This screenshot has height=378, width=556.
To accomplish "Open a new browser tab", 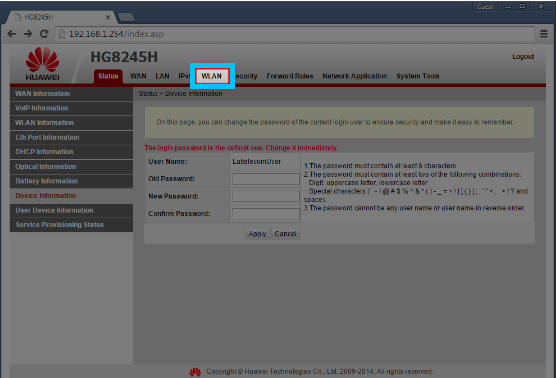I will [127, 17].
